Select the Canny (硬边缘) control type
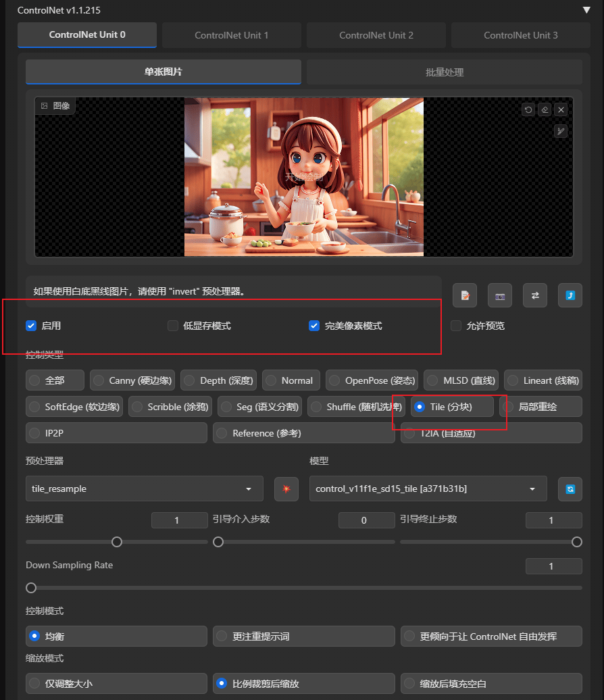Screen dimensions: 604x700 click(x=132, y=380)
